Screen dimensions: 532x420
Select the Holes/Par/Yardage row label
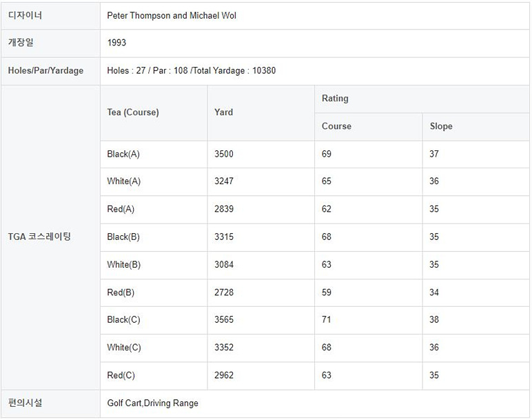coord(45,70)
